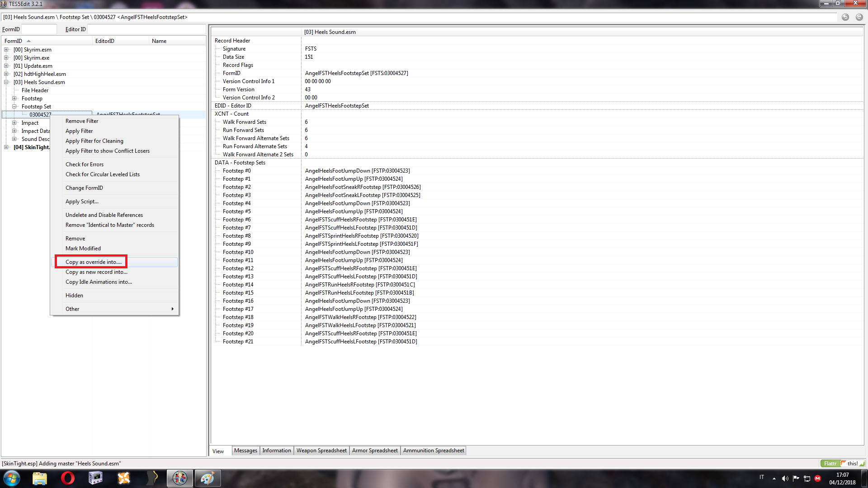Choose Apply Script... from context menu
The width and height of the screenshot is (868, 488).
pyautogui.click(x=115, y=202)
